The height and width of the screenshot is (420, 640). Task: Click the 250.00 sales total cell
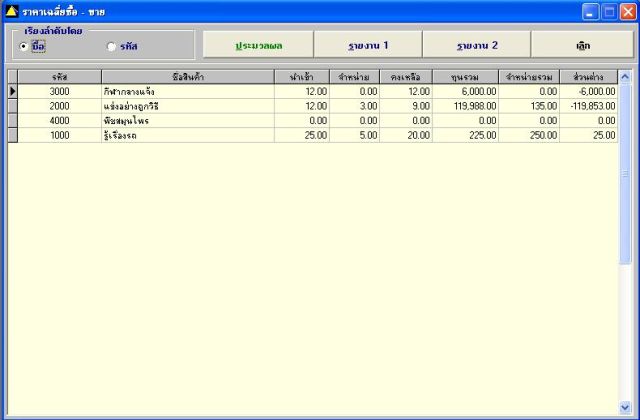pos(529,136)
